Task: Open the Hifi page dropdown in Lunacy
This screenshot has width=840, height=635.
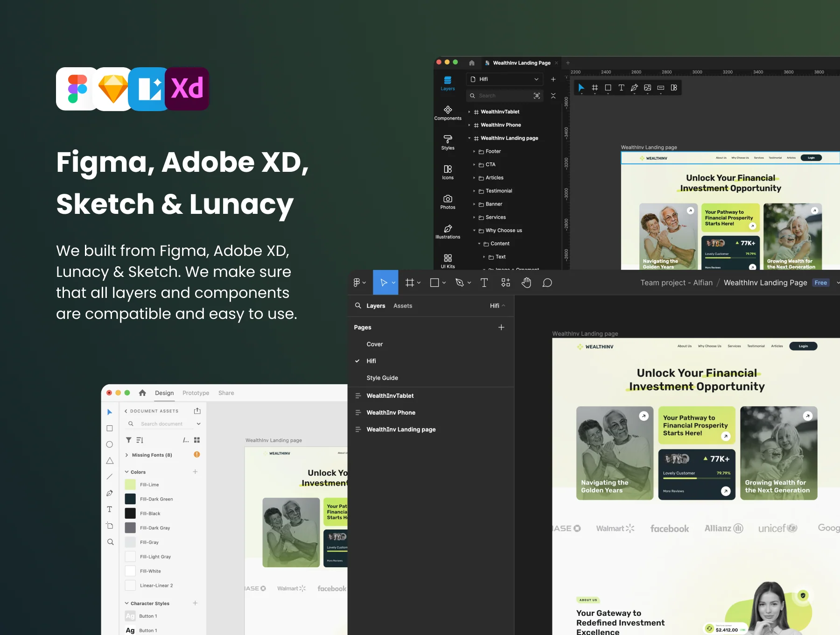Action: point(505,79)
